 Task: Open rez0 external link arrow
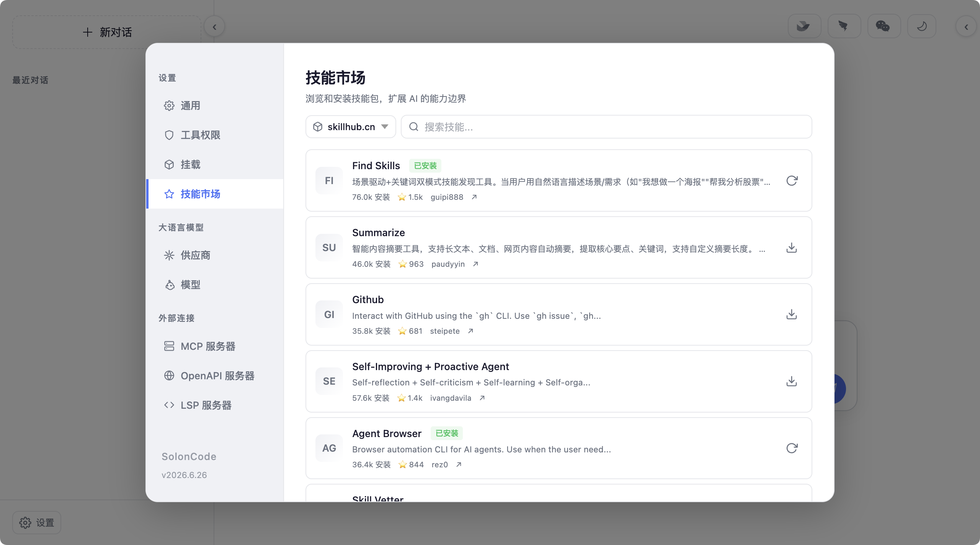[459, 465]
